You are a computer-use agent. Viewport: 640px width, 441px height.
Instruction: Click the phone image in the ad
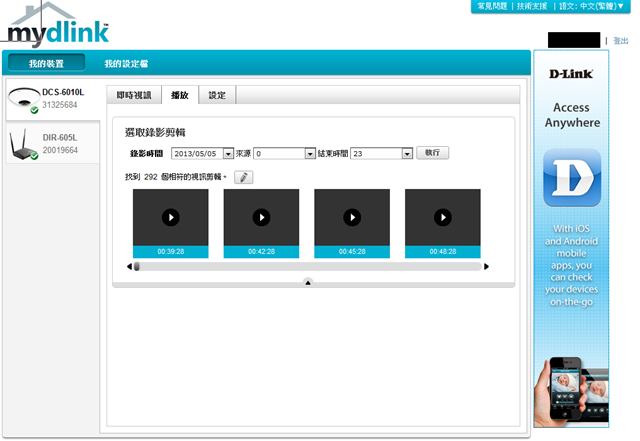pos(571,391)
